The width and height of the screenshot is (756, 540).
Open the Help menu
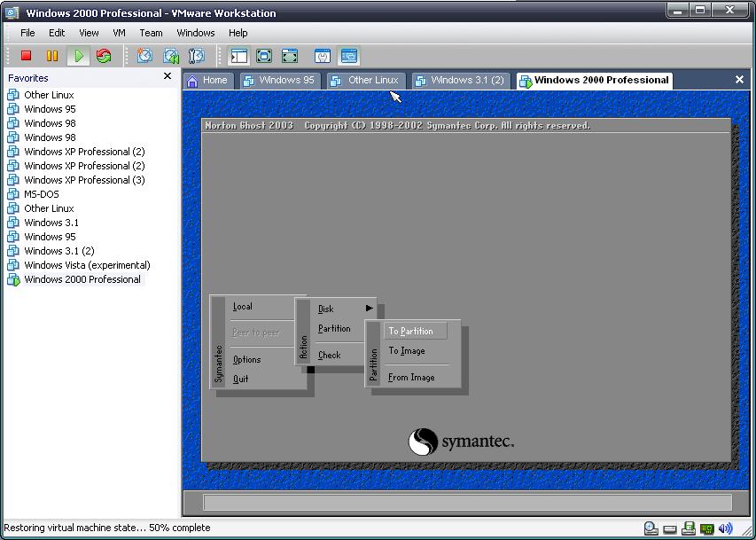pyautogui.click(x=238, y=33)
